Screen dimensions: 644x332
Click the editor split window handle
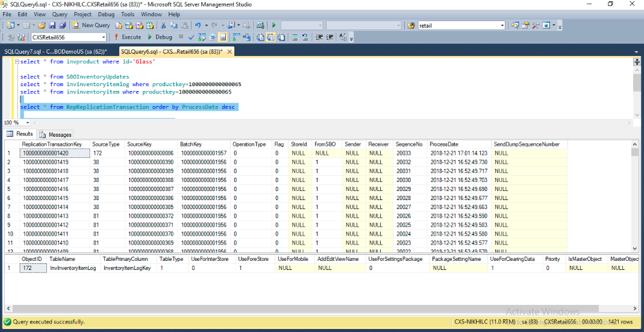point(637,61)
